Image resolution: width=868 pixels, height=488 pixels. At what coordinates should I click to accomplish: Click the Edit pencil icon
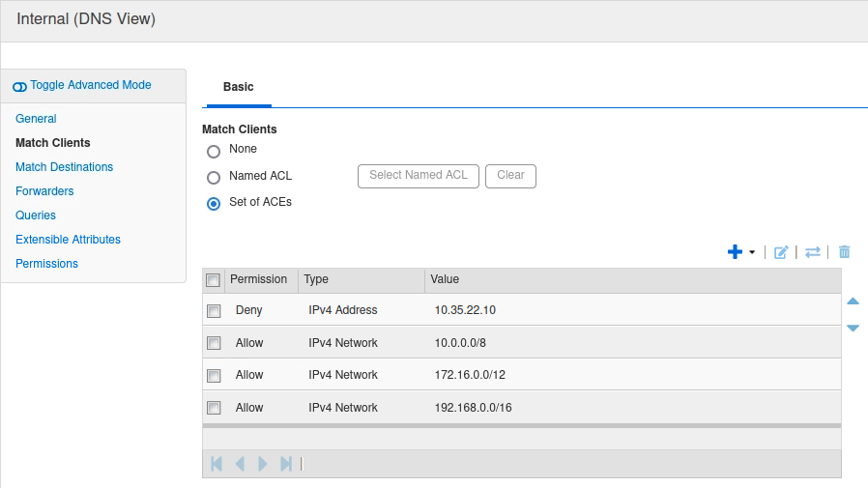tap(781, 252)
